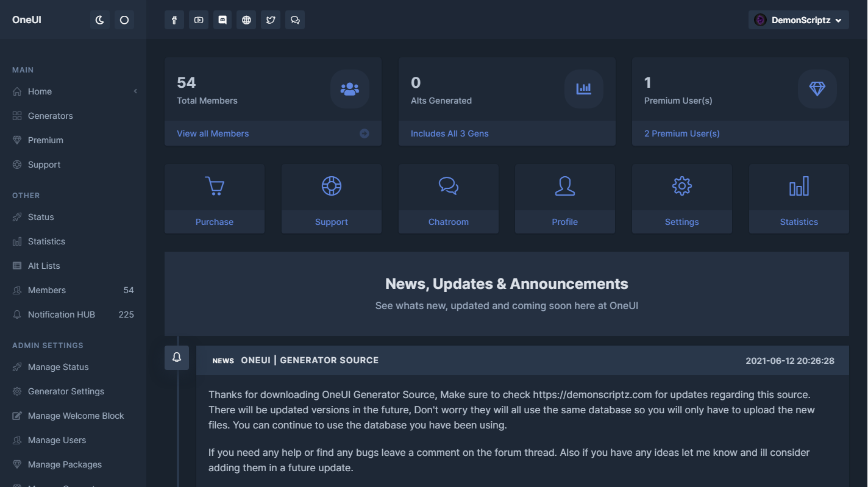Image resolution: width=868 pixels, height=487 pixels.
Task: Click the View all Members link
Action: tap(213, 133)
